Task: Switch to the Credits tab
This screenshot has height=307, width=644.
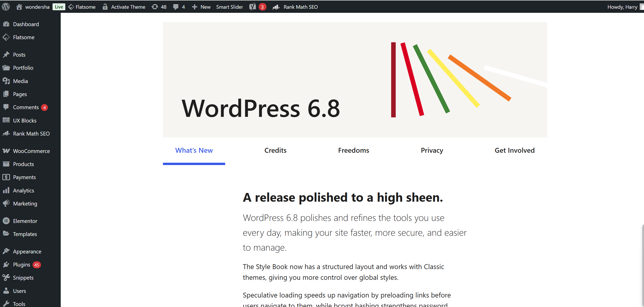Action: click(275, 150)
